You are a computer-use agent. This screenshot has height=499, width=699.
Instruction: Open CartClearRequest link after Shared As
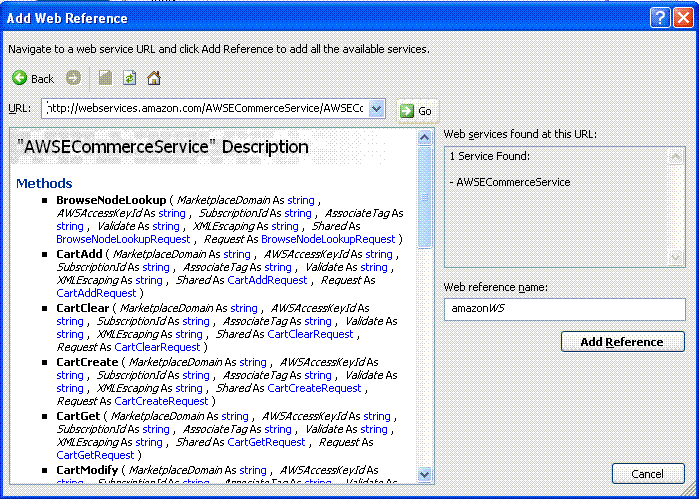310,334
